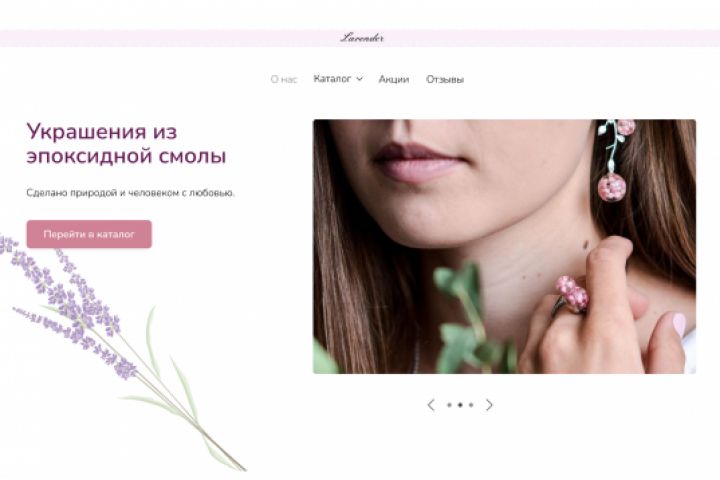Click the Украшения из эпоксидной смолы heading
720x480 pixels.
coord(126,143)
